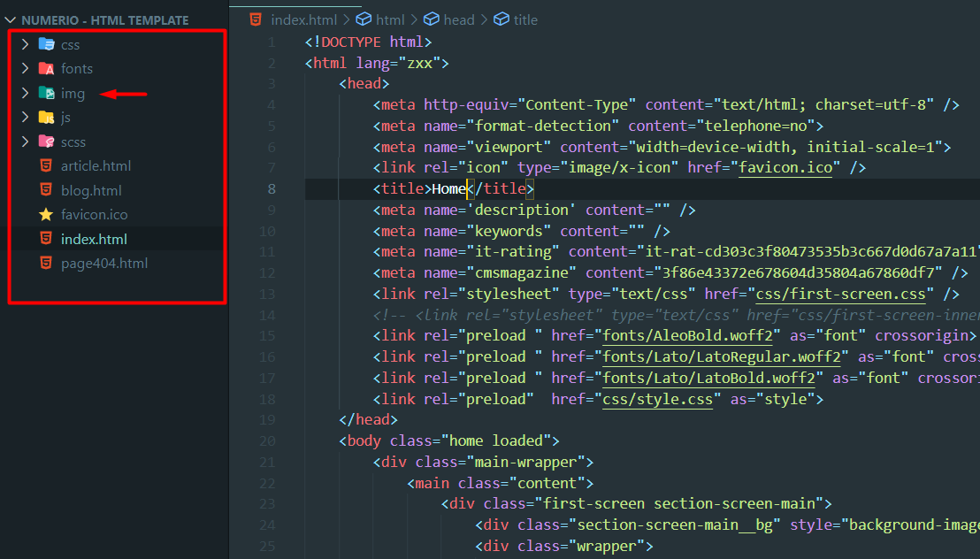
Task: Click the fonts folder icon
Action: pos(46,68)
